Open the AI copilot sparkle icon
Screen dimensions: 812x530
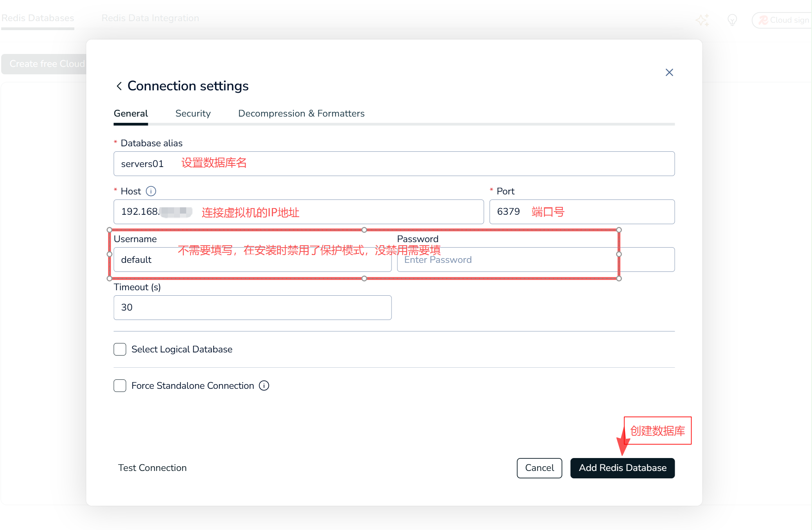[702, 20]
